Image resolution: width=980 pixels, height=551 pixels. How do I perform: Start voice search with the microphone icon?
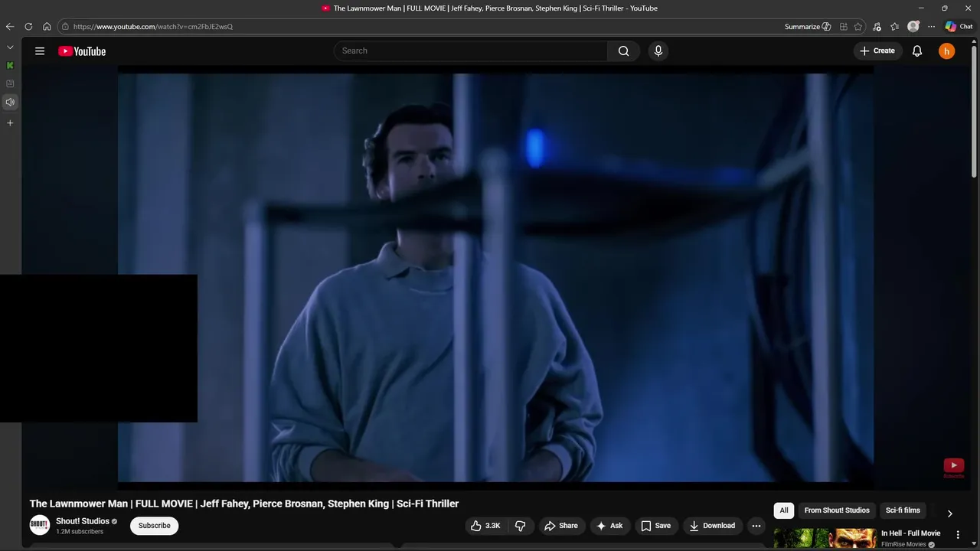[x=658, y=51]
